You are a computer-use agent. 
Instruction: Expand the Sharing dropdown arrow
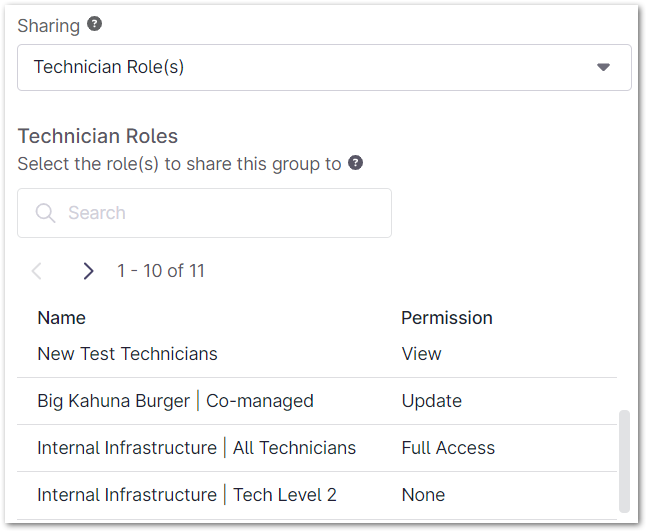pos(603,67)
